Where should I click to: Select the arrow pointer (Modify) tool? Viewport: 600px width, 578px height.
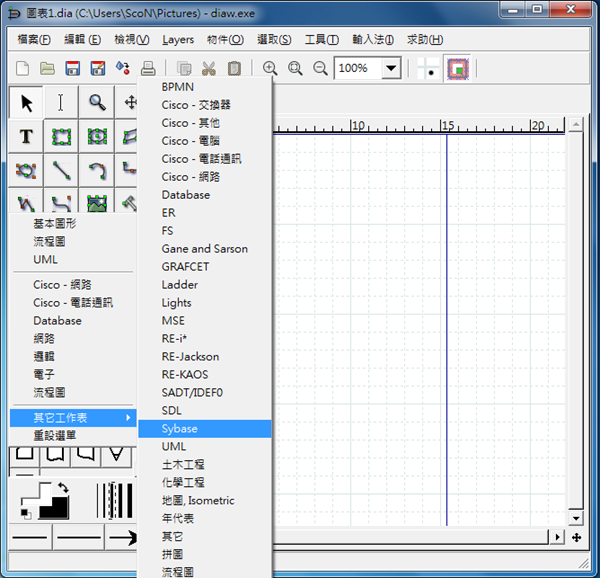tap(27, 102)
